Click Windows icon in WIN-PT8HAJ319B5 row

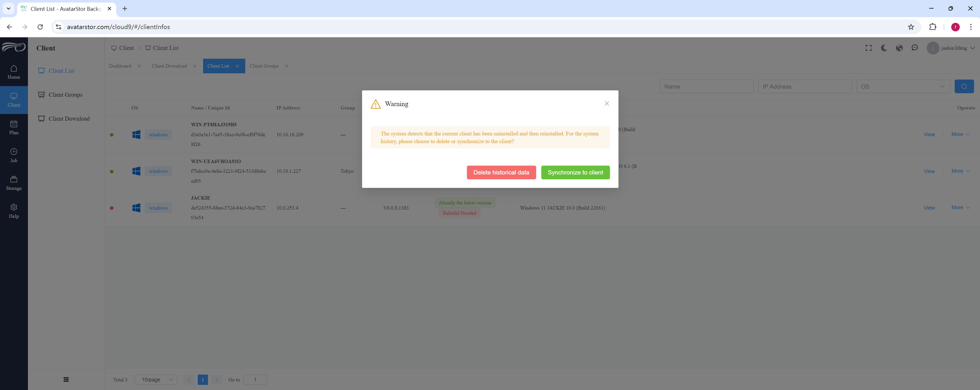(136, 135)
